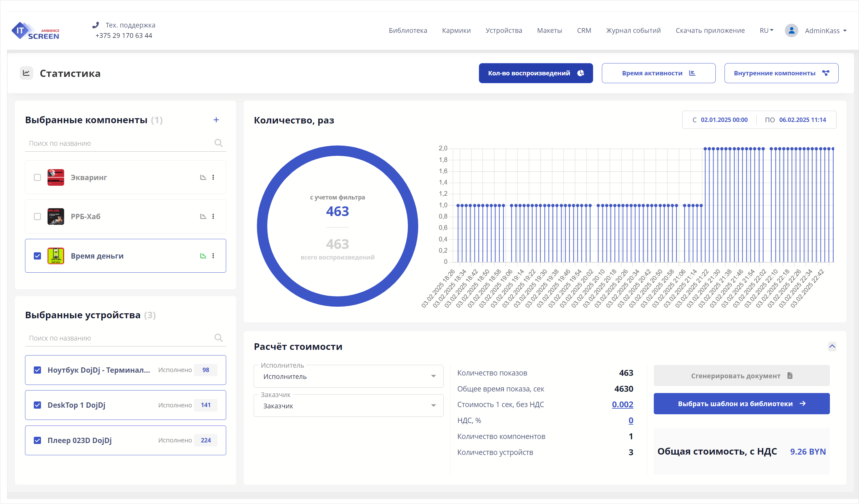Uncheck the Время деньги component

(x=38, y=256)
